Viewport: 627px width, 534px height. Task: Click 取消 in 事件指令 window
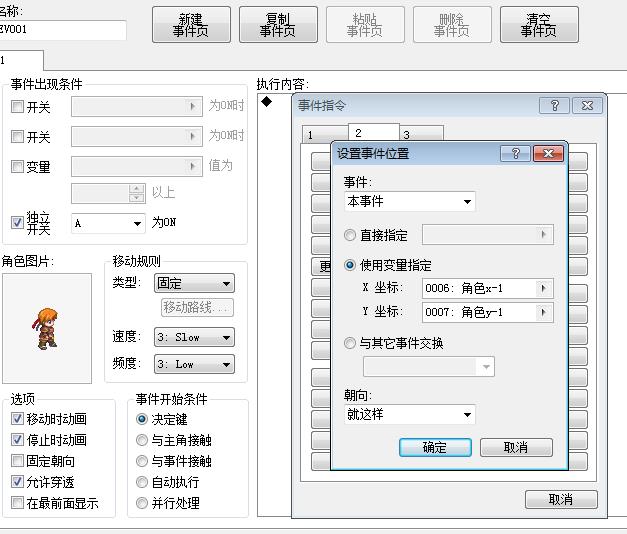pos(561,499)
